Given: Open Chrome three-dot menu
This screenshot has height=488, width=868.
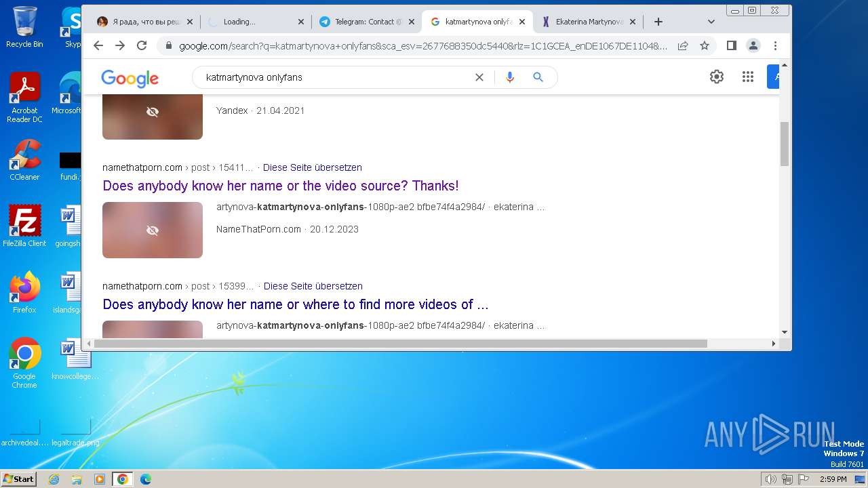Looking at the screenshot, I should click(775, 45).
